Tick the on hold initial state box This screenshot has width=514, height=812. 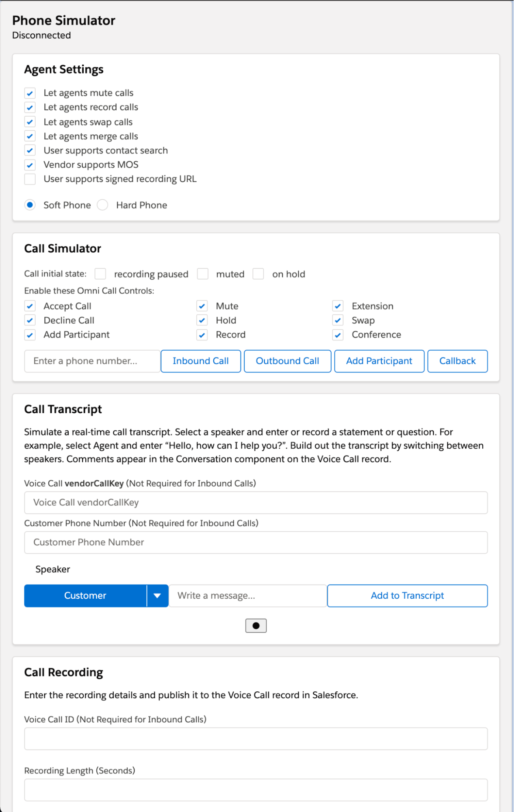point(258,274)
